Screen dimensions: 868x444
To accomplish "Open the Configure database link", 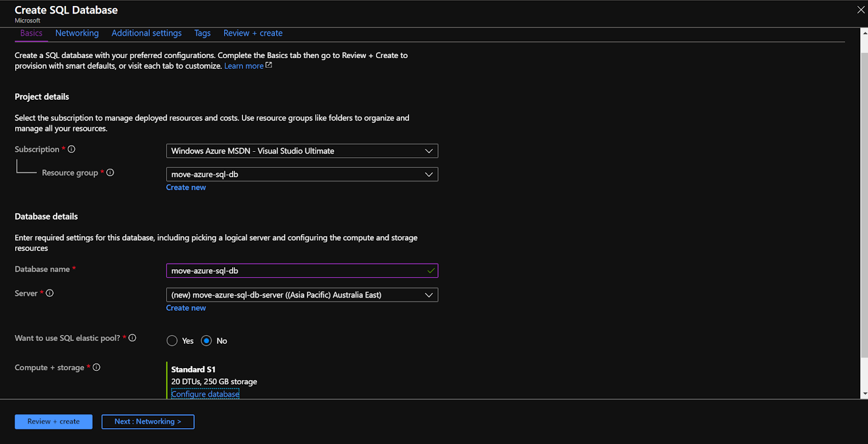I will pyautogui.click(x=205, y=394).
